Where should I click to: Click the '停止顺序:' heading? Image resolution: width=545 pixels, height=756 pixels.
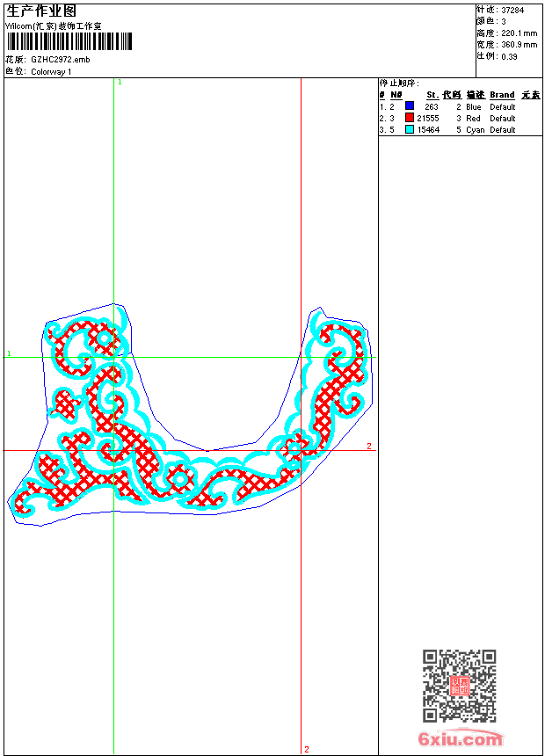399,84
